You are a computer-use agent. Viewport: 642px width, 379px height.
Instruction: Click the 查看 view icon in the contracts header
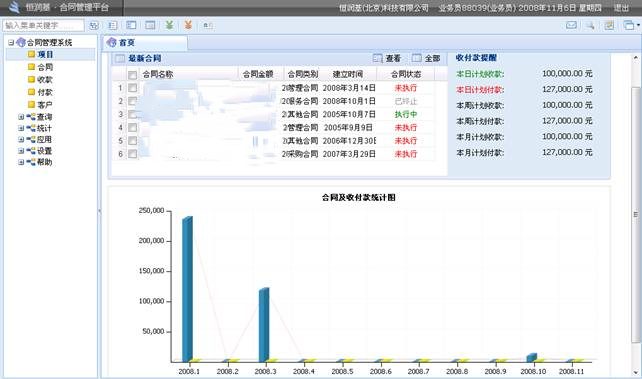point(378,59)
